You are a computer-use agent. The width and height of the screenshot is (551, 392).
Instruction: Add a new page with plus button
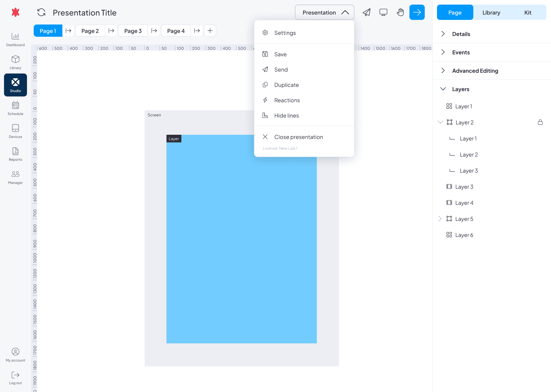tap(210, 31)
